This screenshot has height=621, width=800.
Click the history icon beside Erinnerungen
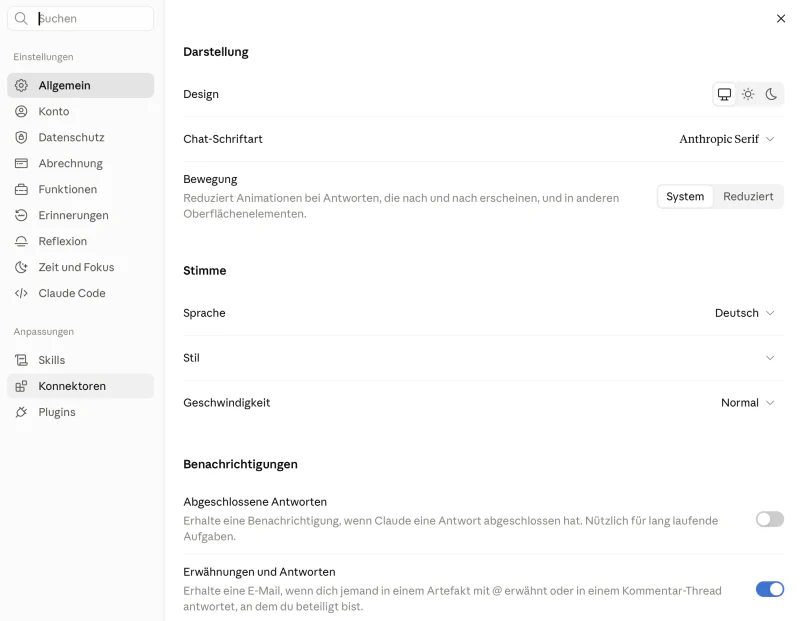coord(21,215)
